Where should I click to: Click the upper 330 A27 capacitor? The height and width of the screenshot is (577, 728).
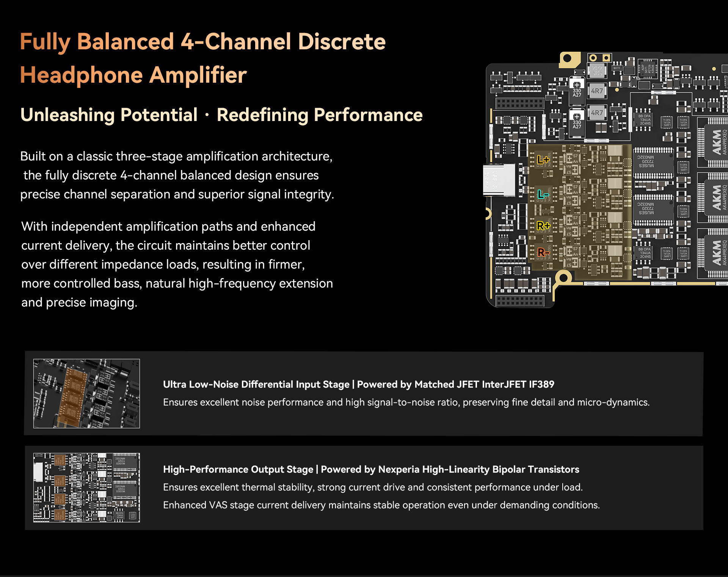click(x=577, y=91)
